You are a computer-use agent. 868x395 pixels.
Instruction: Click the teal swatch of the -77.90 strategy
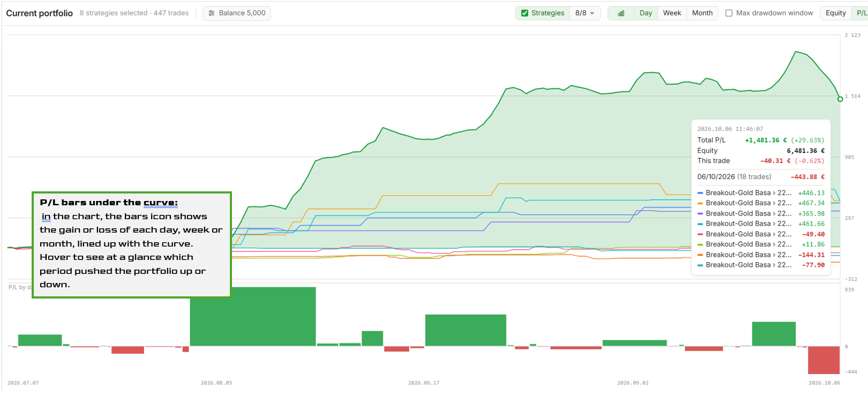pos(700,265)
